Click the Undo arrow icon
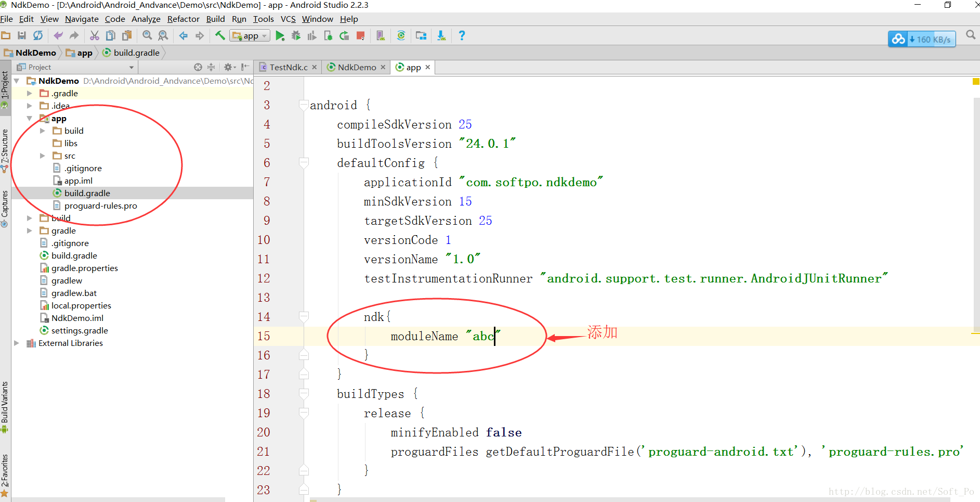 coord(58,36)
